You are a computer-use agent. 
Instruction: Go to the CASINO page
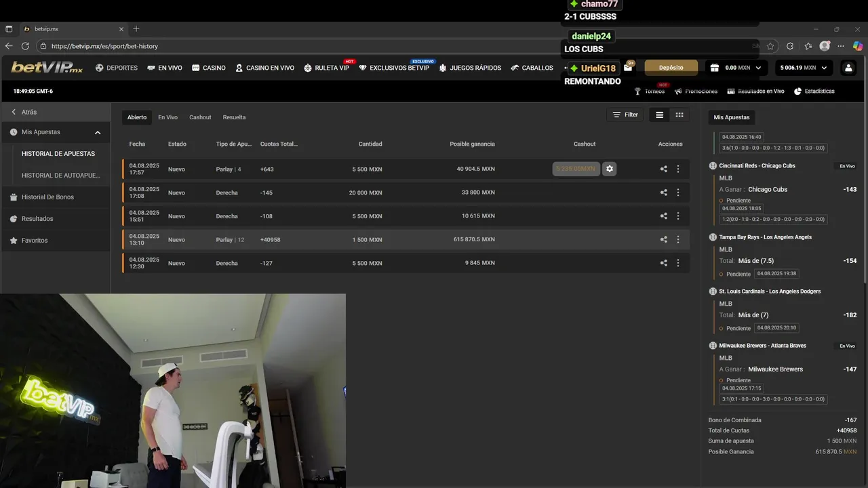pos(209,68)
